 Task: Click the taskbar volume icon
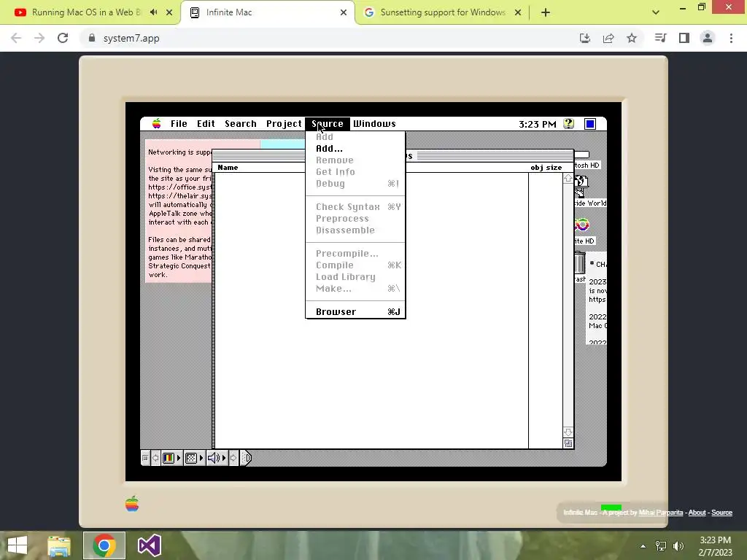pyautogui.click(x=678, y=546)
